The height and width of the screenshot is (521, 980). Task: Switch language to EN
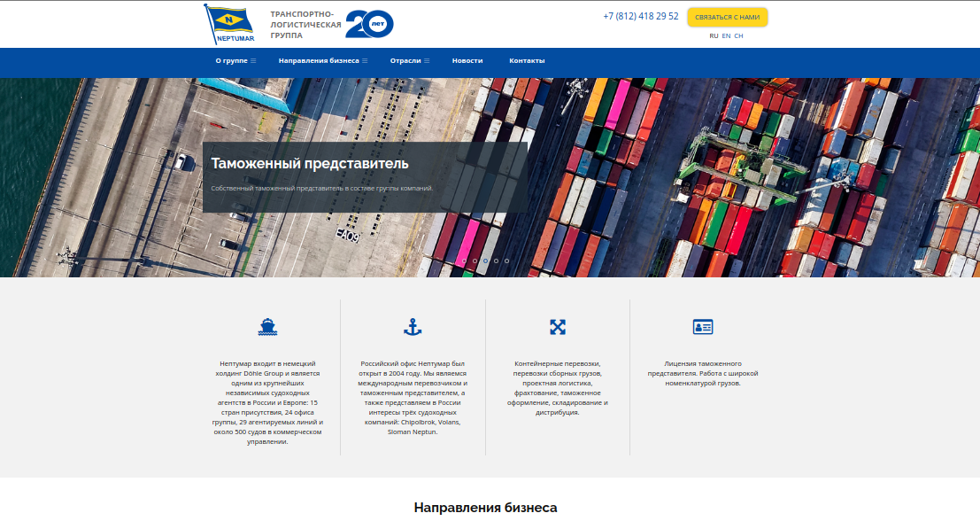click(726, 35)
